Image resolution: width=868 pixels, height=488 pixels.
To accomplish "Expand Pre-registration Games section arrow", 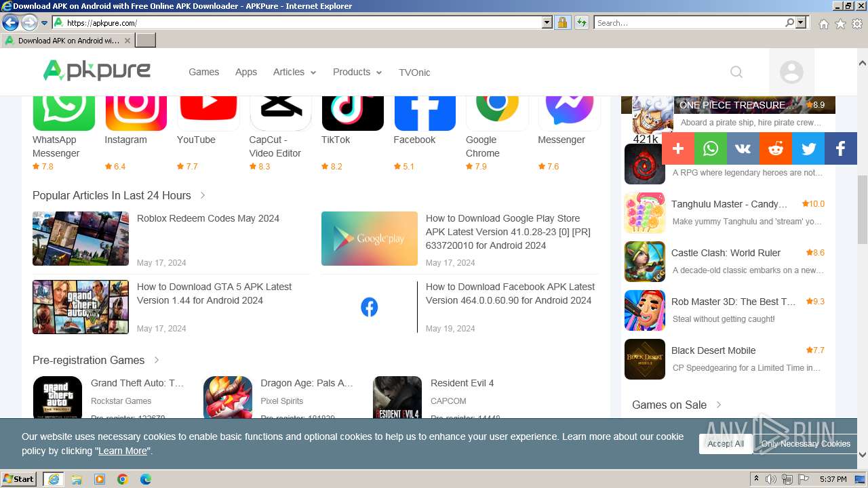I will point(157,360).
